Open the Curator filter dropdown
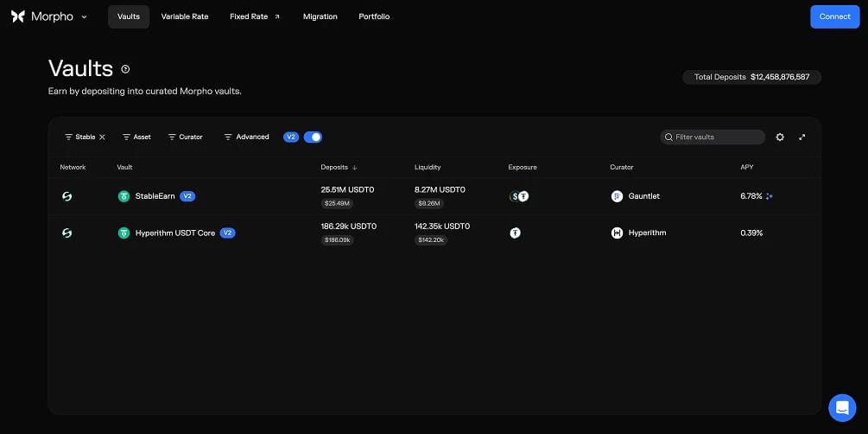 tap(186, 137)
